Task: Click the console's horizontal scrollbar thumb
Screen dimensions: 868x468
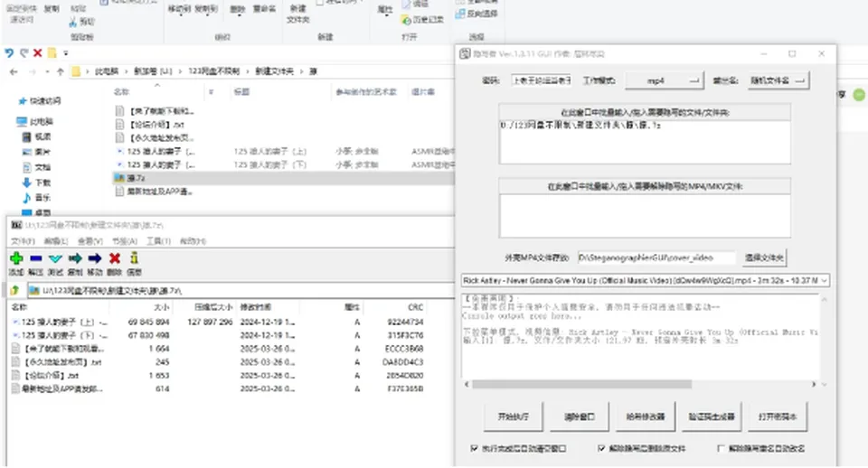Action: tap(581, 384)
